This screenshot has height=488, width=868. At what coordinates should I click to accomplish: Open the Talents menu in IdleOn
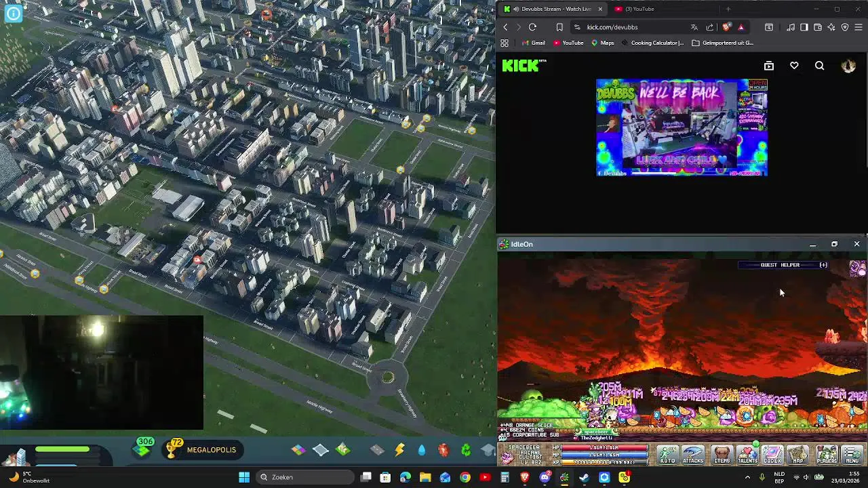click(747, 454)
